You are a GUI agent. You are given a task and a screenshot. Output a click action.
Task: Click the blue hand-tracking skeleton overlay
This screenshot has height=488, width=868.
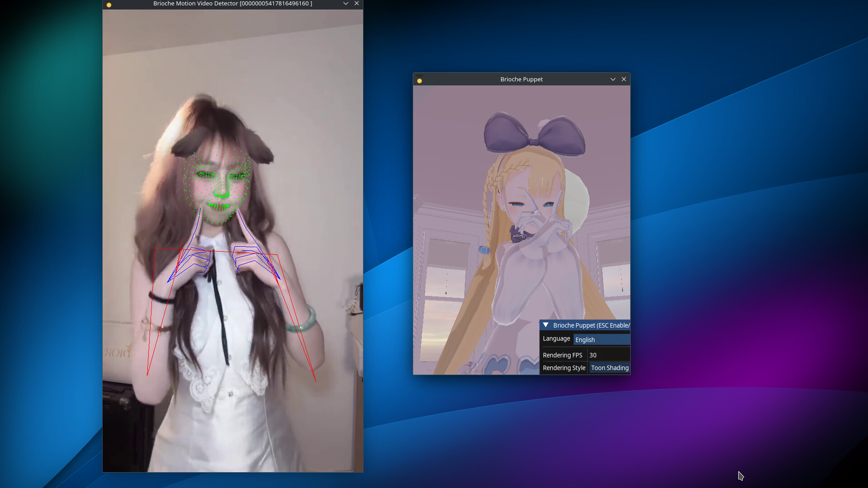coord(199,258)
